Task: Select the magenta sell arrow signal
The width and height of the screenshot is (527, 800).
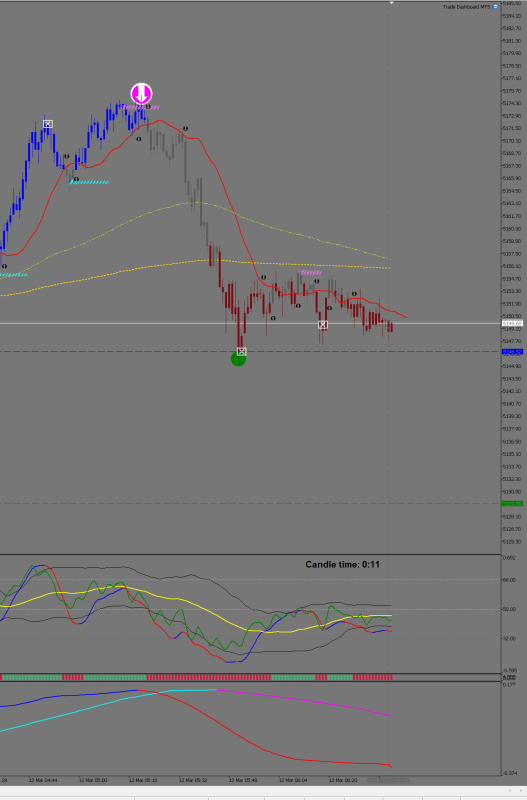Action: [x=141, y=94]
